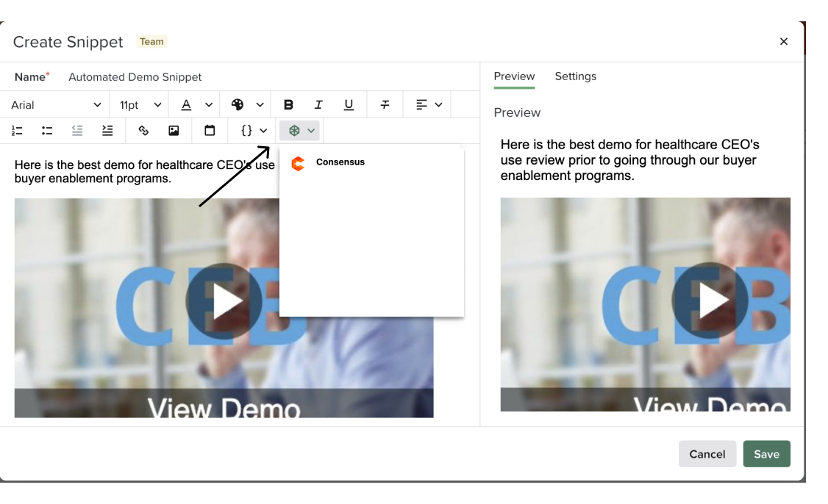
Task: Open the 11pt font size dropdown
Action: click(x=140, y=104)
